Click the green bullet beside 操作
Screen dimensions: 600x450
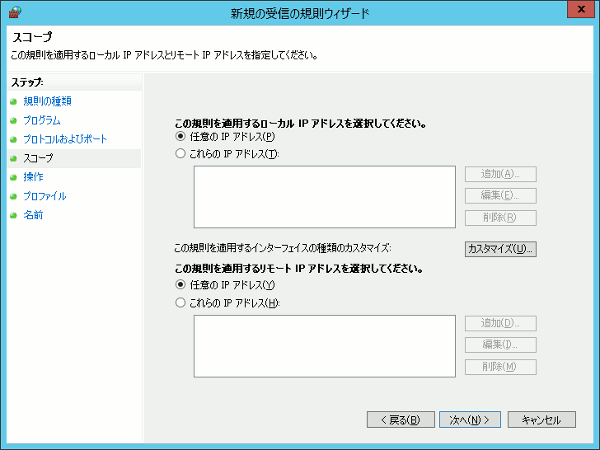pyautogui.click(x=14, y=177)
